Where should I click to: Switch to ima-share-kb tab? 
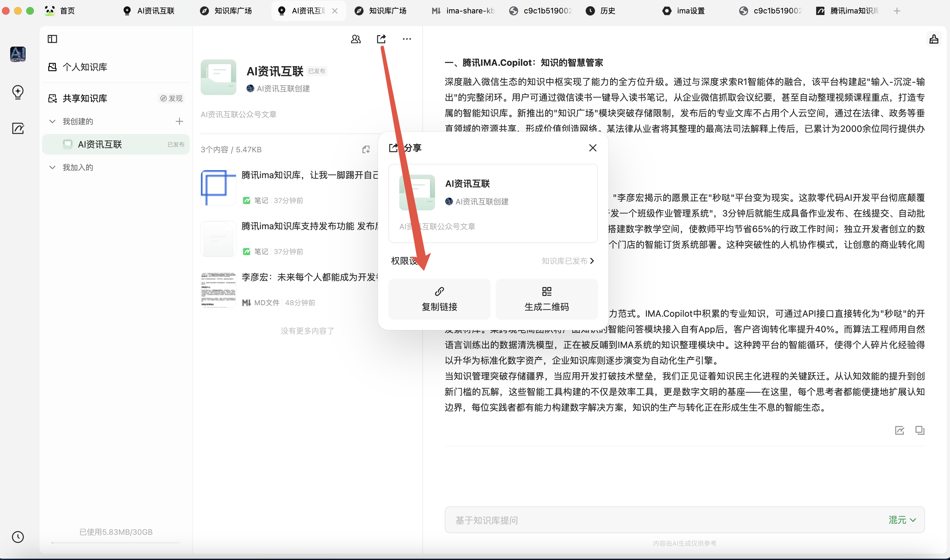point(464,11)
